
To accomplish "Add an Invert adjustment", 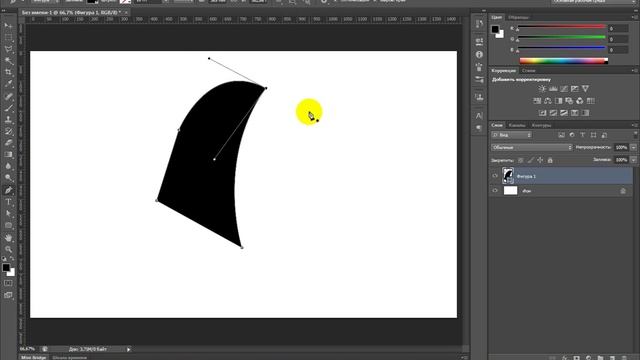I will (x=542, y=113).
